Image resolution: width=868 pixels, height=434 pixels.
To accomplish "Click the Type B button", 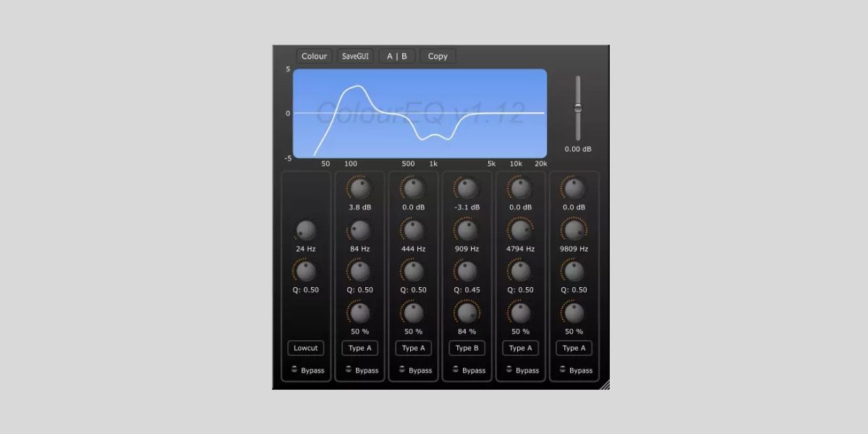I will (467, 348).
